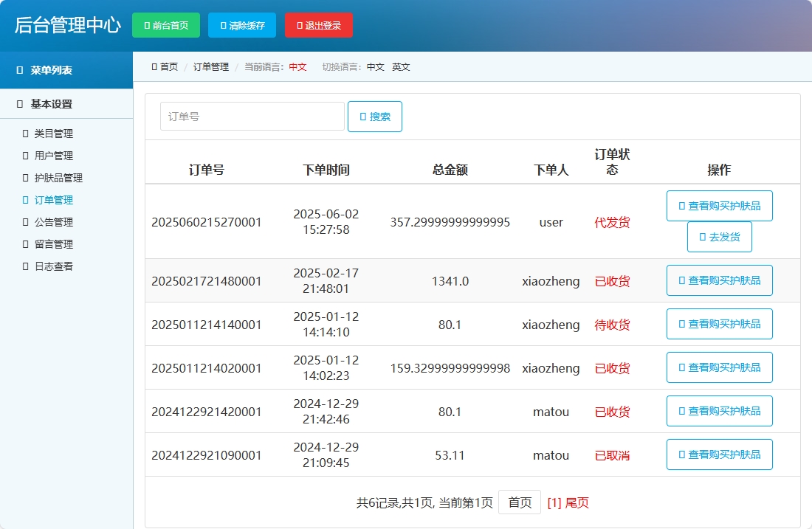Image resolution: width=812 pixels, height=529 pixels.
Task: Click the 前台首页 green button
Action: point(165,25)
